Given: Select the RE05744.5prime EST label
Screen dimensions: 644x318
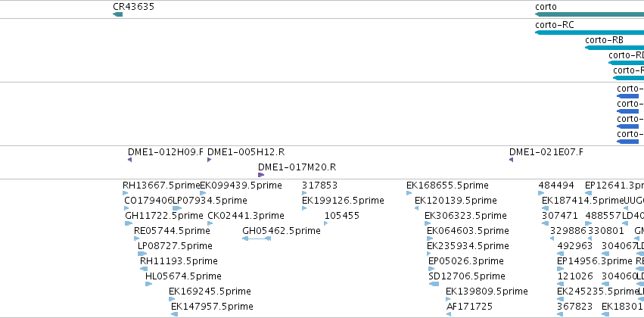Looking at the screenshot, I should click(x=172, y=231).
